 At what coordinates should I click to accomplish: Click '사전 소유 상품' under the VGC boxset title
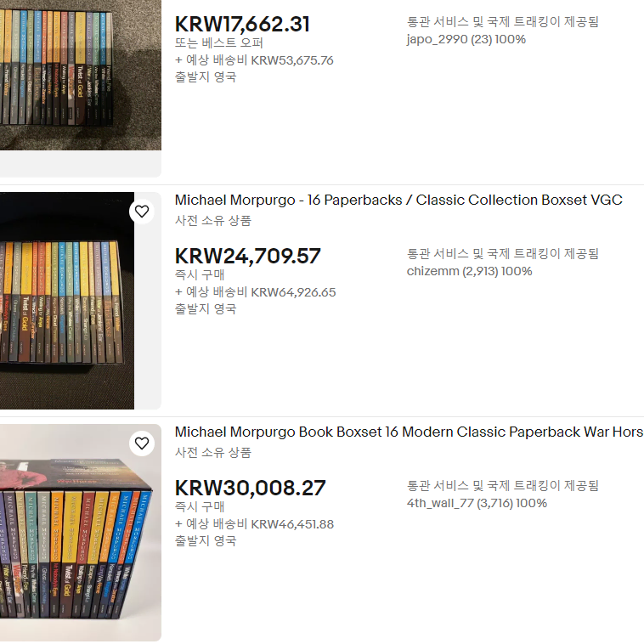212,221
